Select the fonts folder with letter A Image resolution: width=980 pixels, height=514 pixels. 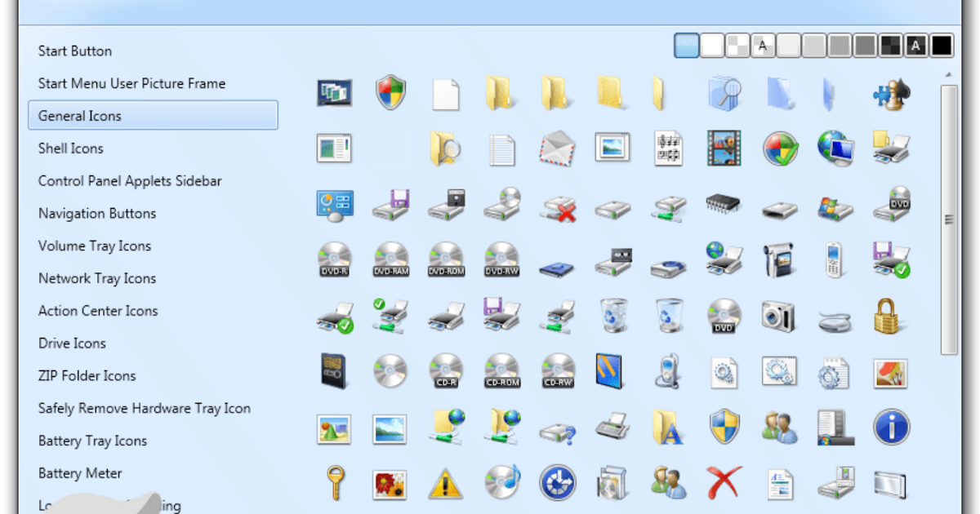668,426
